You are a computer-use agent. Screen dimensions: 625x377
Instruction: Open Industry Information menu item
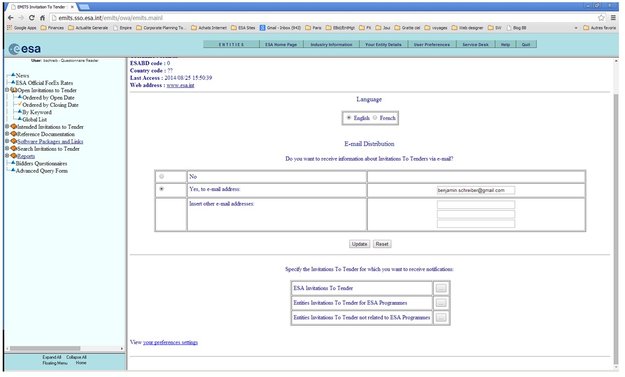tap(331, 44)
